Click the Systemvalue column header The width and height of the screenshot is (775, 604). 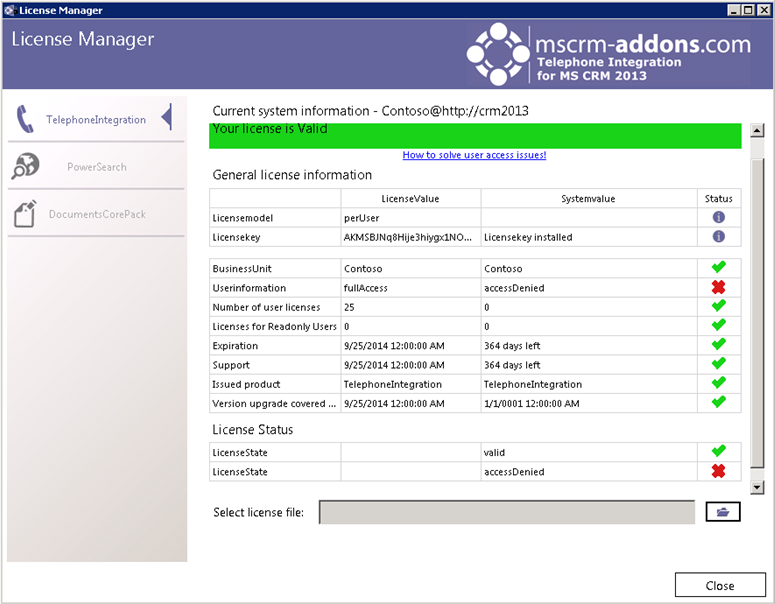point(588,199)
